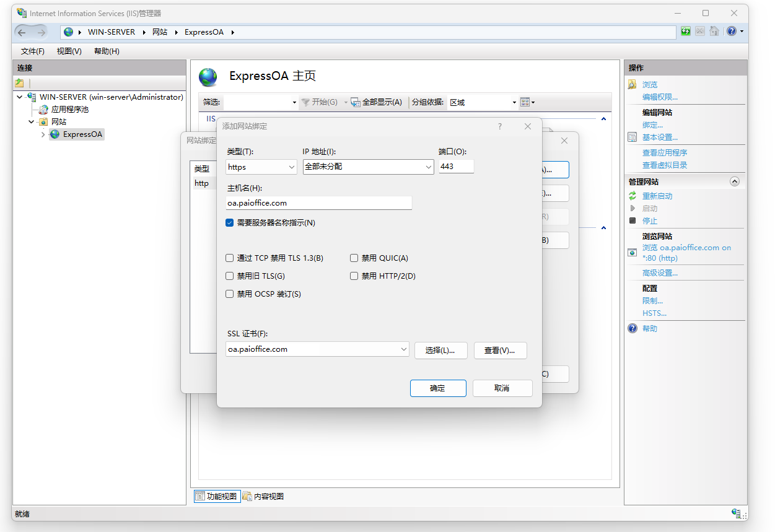Image resolution: width=775 pixels, height=532 pixels.
Task: Click the green refresh page icon
Action: click(x=686, y=31)
